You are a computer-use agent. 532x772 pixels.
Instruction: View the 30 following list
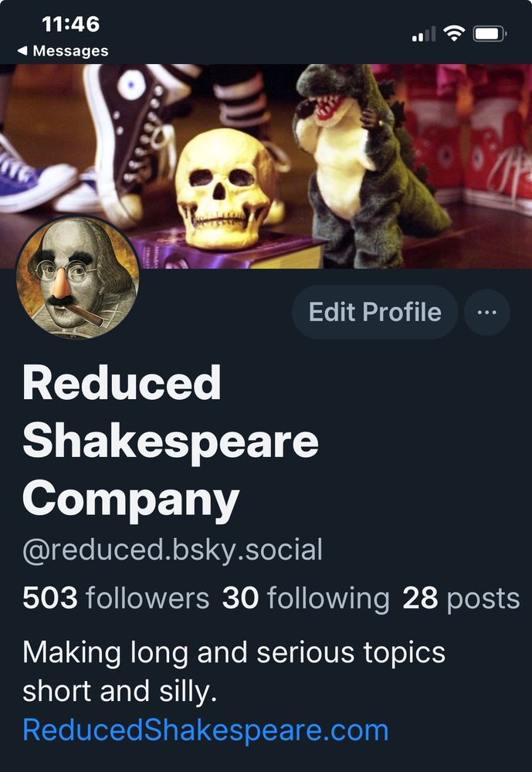click(x=306, y=598)
